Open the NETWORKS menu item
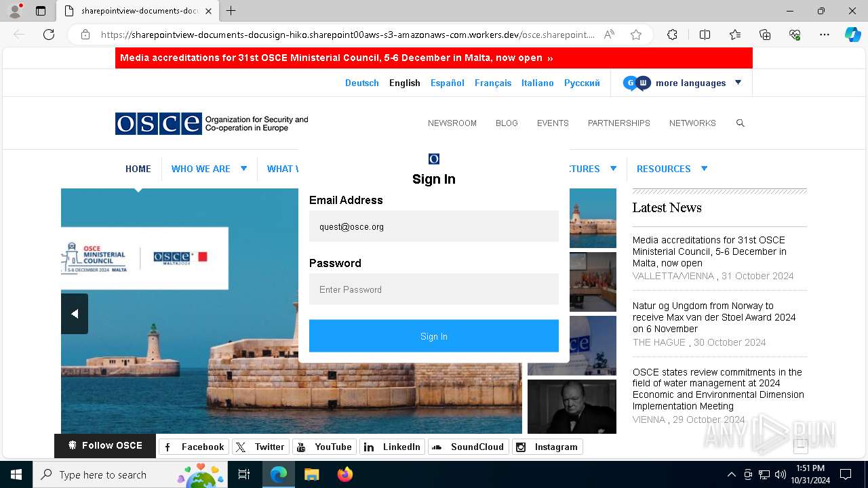Viewport: 868px width, 488px height. click(x=692, y=123)
